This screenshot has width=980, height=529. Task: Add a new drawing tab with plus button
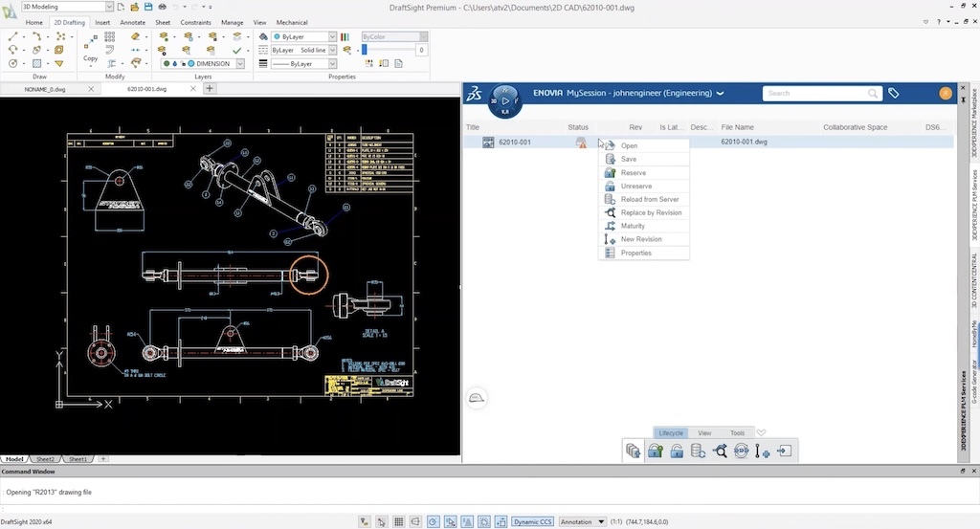(211, 88)
